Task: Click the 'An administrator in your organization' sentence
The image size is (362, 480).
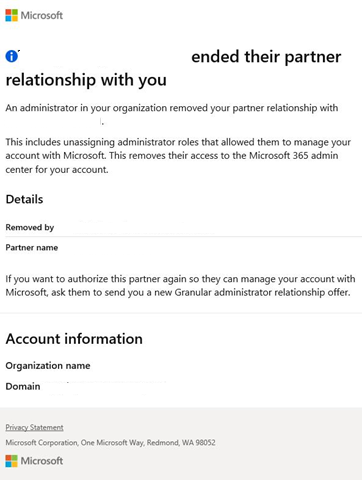Action: pos(172,108)
